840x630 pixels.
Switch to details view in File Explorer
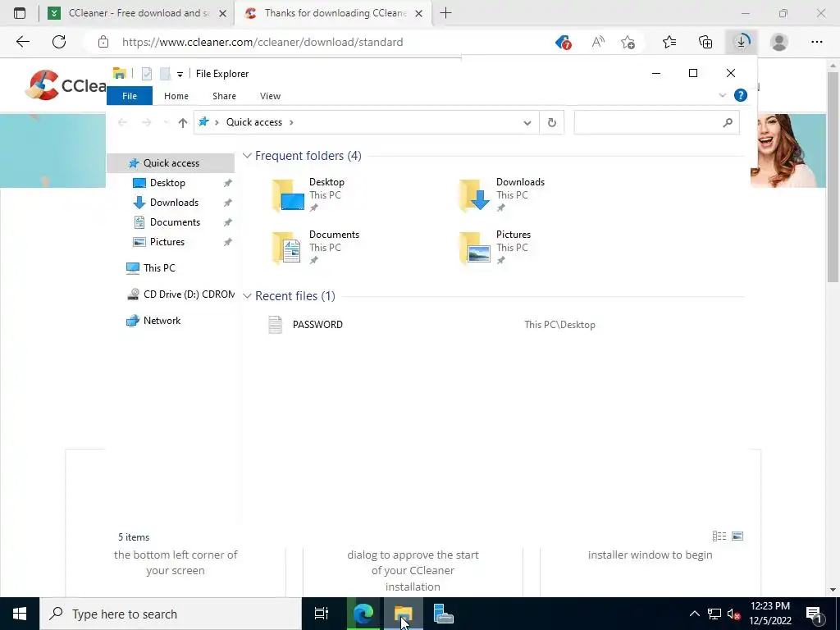719,536
